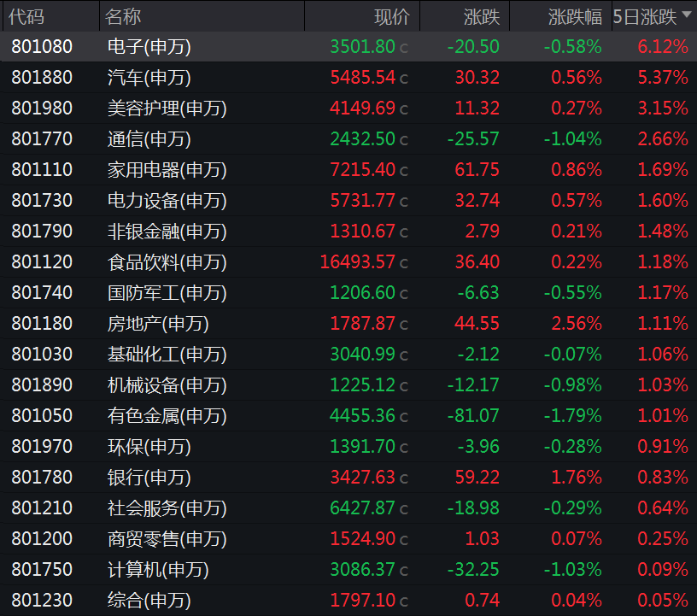Click code 801230
The width and height of the screenshot is (697, 616).
[42, 600]
